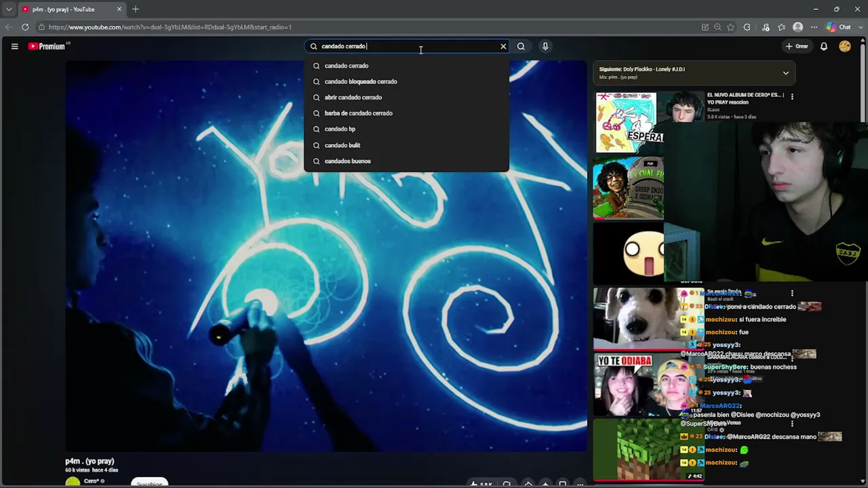This screenshot has width=868, height=488.
Task: Choose suggestion 'candado cerrado'
Action: [x=406, y=66]
